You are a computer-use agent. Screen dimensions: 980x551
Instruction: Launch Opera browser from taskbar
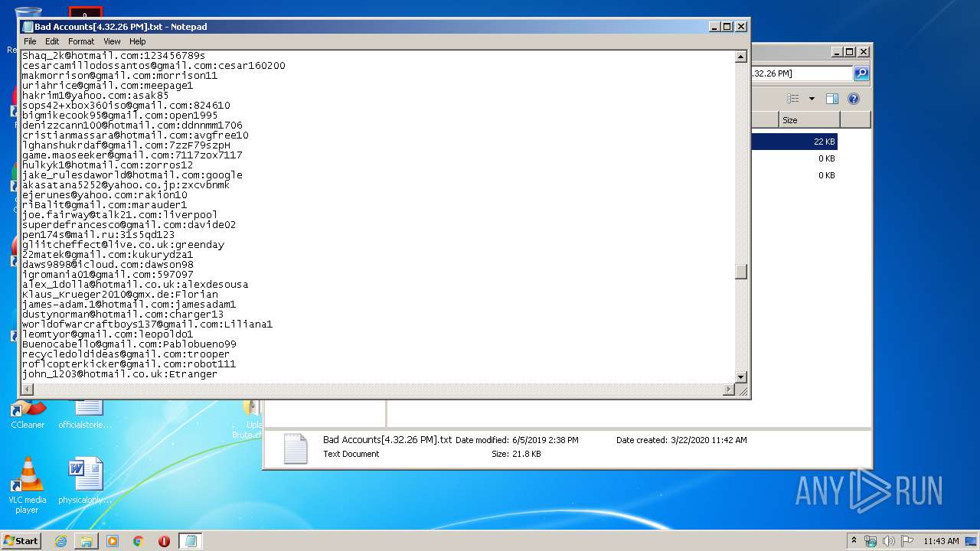164,541
